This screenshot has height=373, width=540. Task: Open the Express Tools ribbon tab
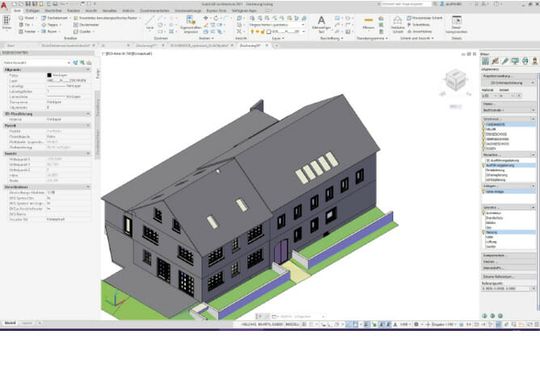[216, 11]
